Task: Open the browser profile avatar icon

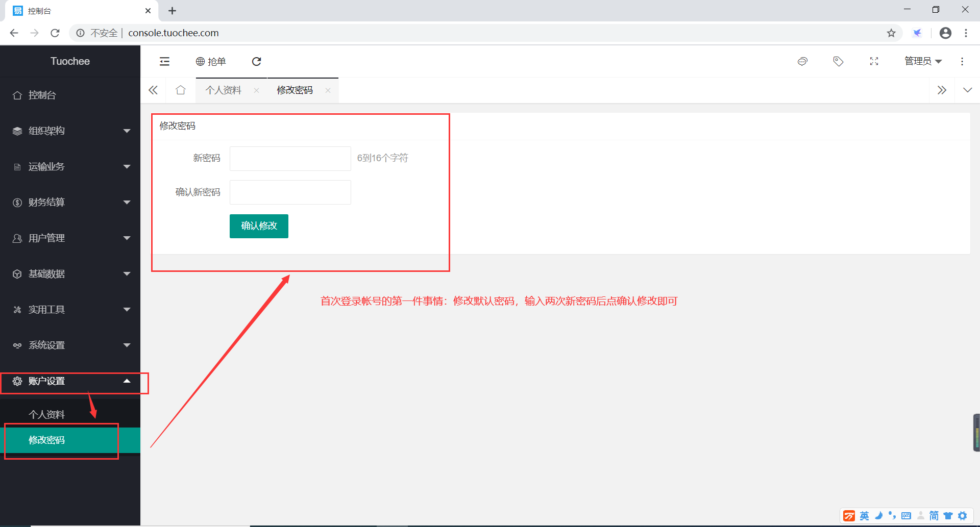Action: (x=945, y=33)
